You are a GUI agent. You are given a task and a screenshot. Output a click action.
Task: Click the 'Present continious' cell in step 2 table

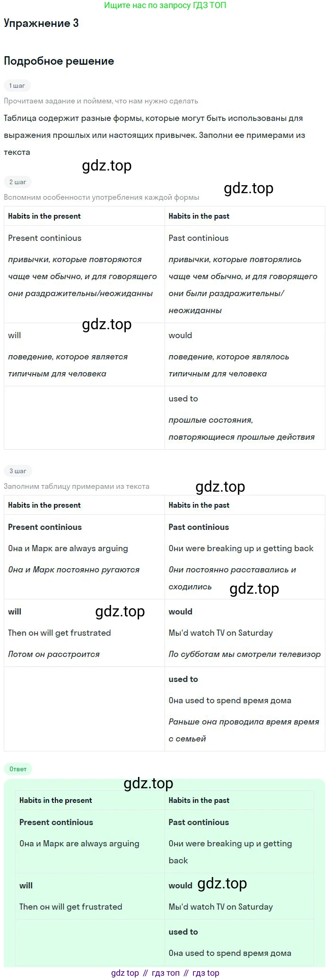point(44,238)
